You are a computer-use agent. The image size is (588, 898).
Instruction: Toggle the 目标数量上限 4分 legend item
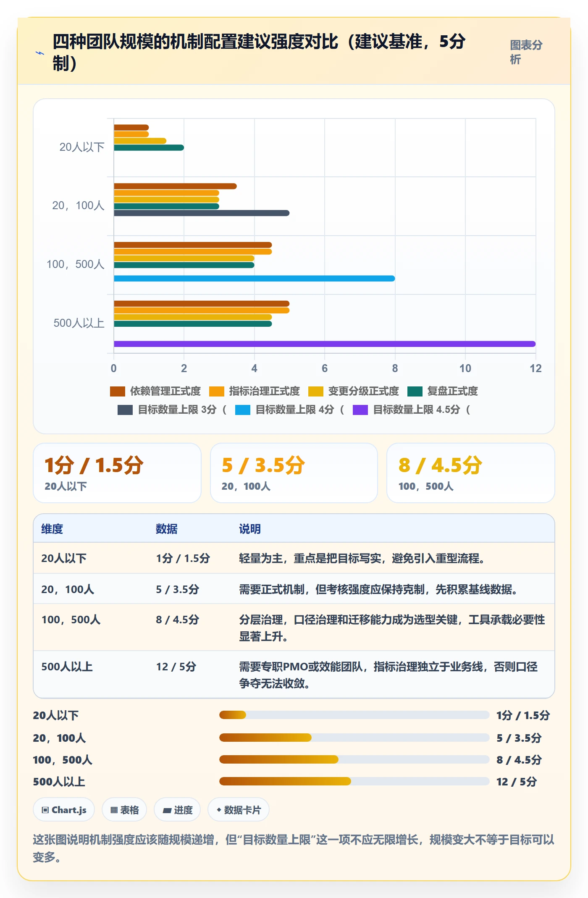click(290, 410)
